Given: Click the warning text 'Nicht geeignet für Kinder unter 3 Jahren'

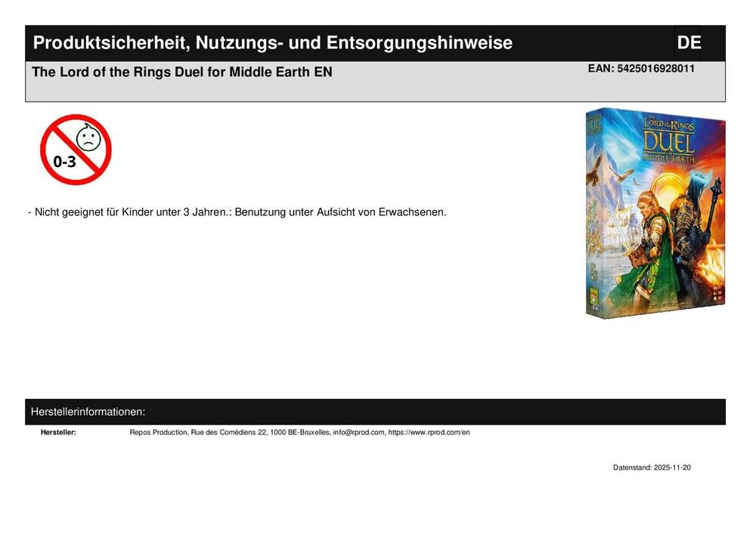Looking at the screenshot, I should [x=130, y=212].
